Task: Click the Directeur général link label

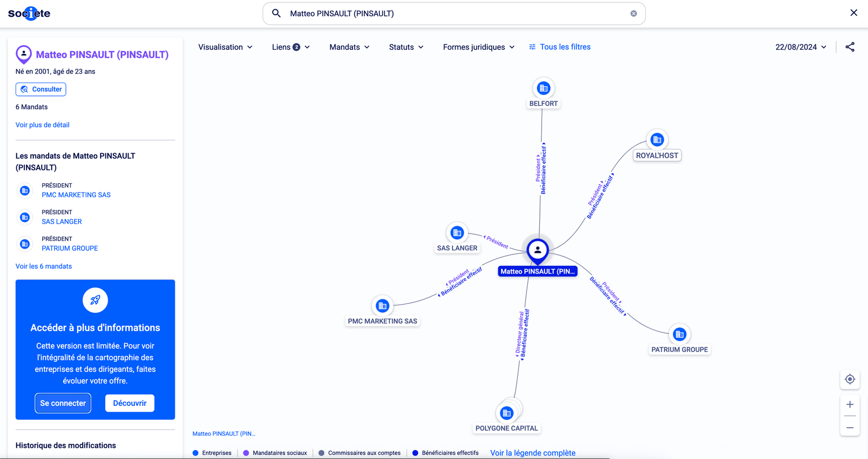Action: point(520,333)
